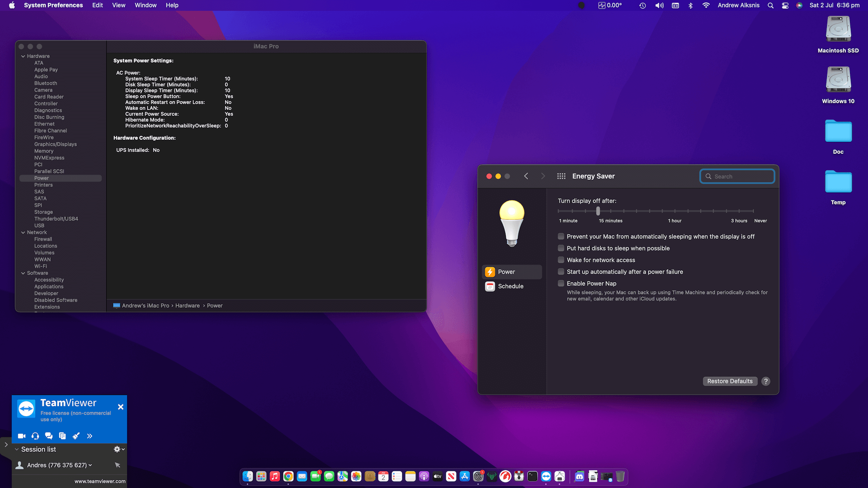The image size is (868, 488).
Task: Click the Restore Defaults button
Action: click(x=730, y=381)
